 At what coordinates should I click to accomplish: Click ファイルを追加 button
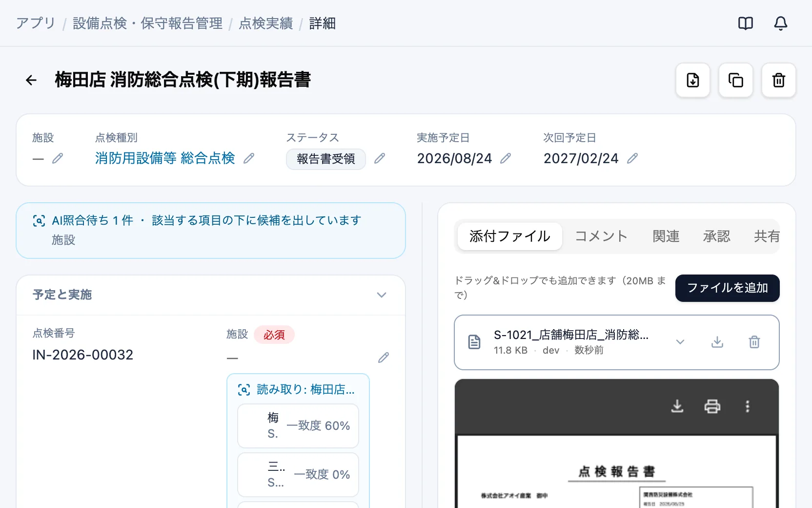pos(728,288)
